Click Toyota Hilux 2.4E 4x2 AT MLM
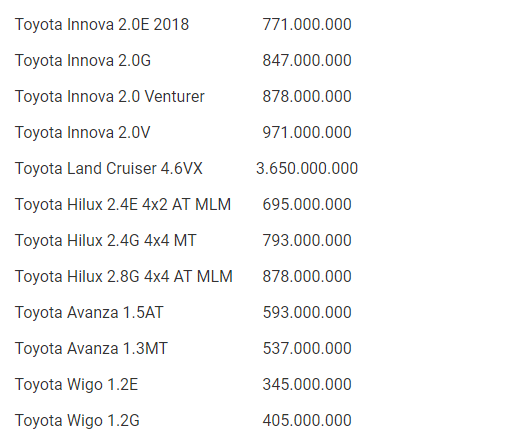Image resolution: width=513 pixels, height=448 pixels. tap(123, 205)
